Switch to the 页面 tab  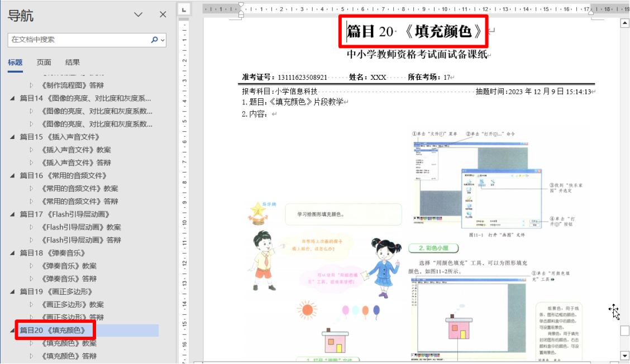(x=44, y=62)
